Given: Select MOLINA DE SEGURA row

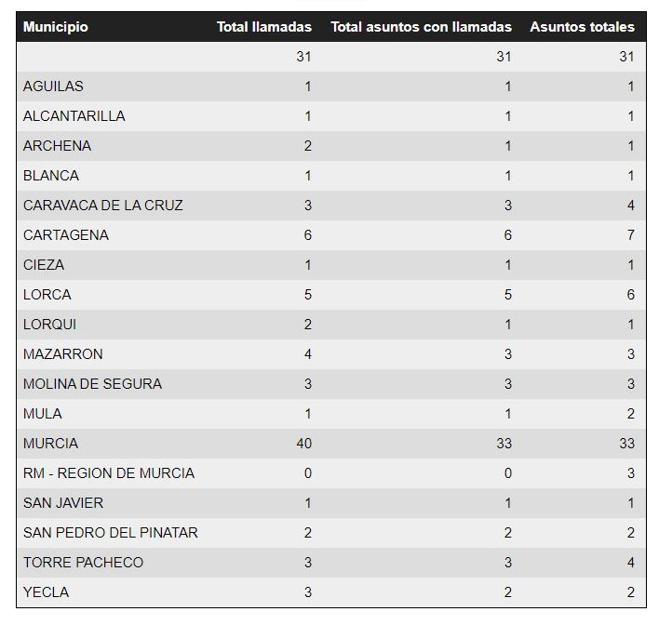Looking at the screenshot, I should [92, 384].
